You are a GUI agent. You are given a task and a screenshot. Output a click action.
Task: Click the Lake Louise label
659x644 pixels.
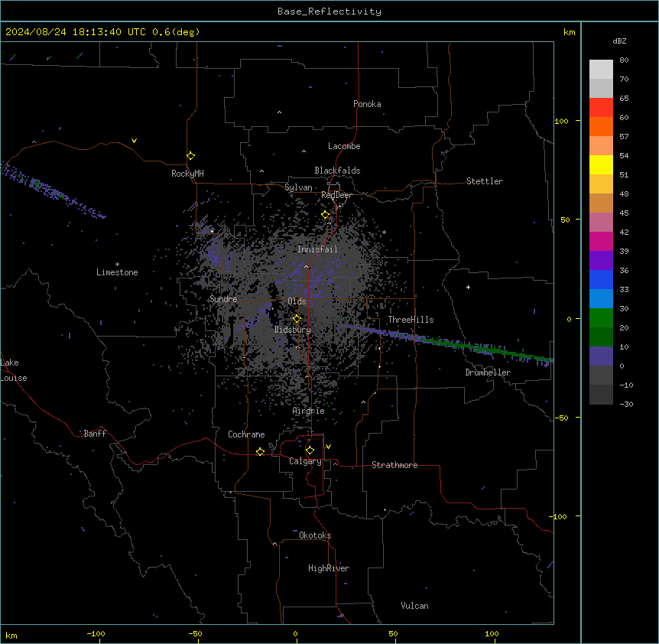point(14,370)
